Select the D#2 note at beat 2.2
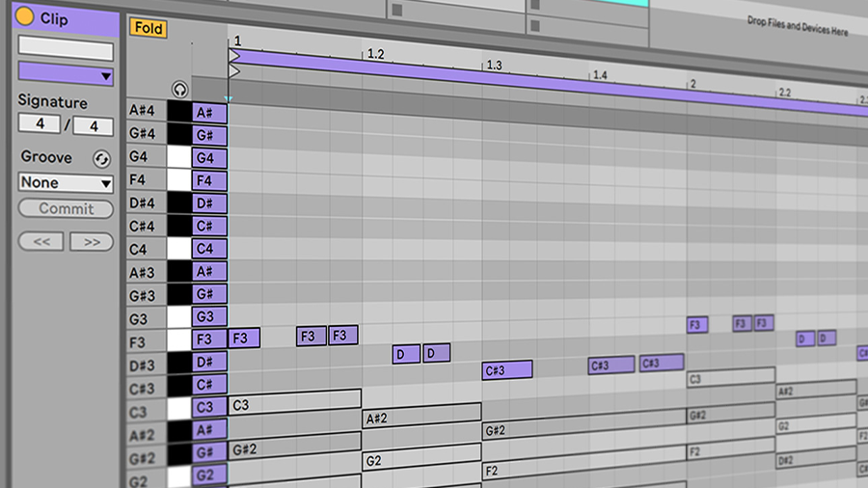868x488 pixels. [817, 457]
